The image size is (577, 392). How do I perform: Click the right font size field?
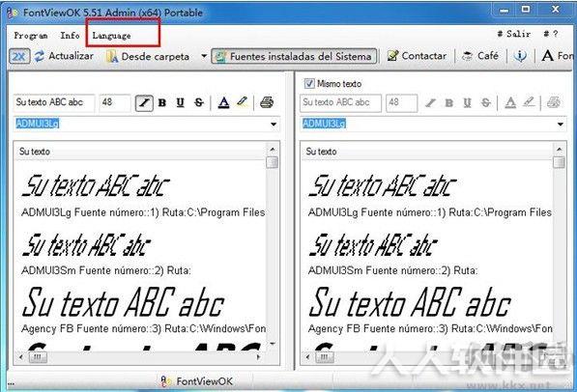(401, 103)
